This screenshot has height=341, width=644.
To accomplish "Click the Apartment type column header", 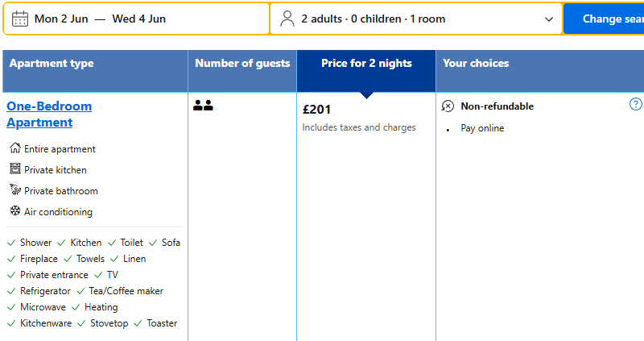I will (x=52, y=64).
